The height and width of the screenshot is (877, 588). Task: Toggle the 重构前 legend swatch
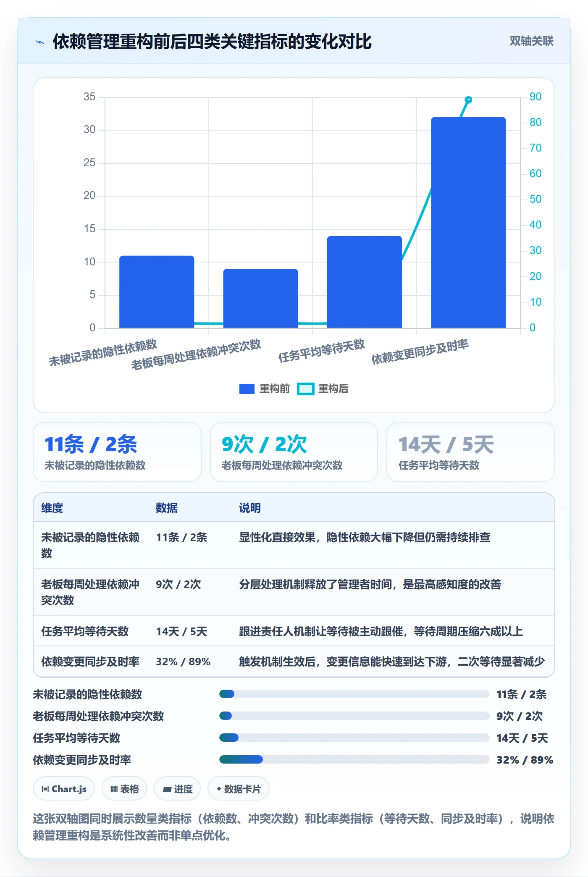(247, 389)
